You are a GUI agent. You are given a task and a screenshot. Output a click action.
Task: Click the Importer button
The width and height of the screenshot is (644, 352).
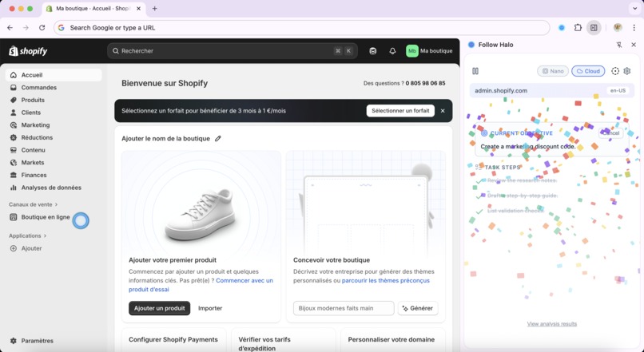coord(210,308)
